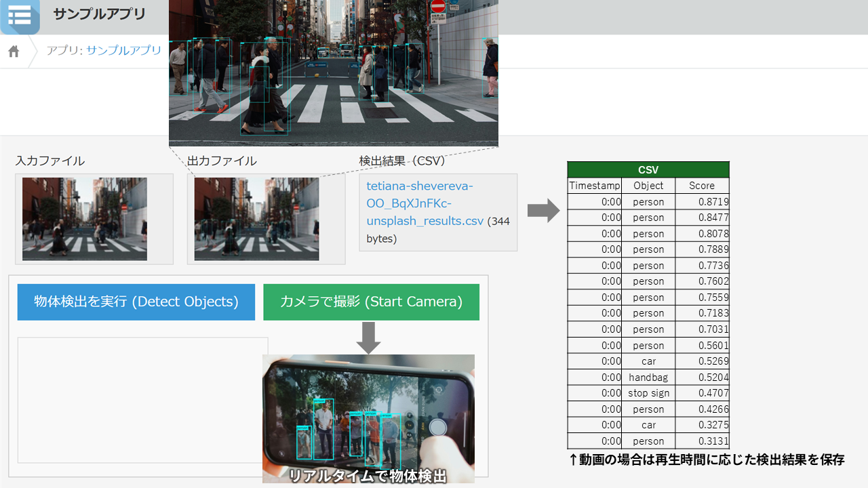The height and width of the screenshot is (488, 868).
Task: Select the Timestamp column header
Action: point(595,186)
